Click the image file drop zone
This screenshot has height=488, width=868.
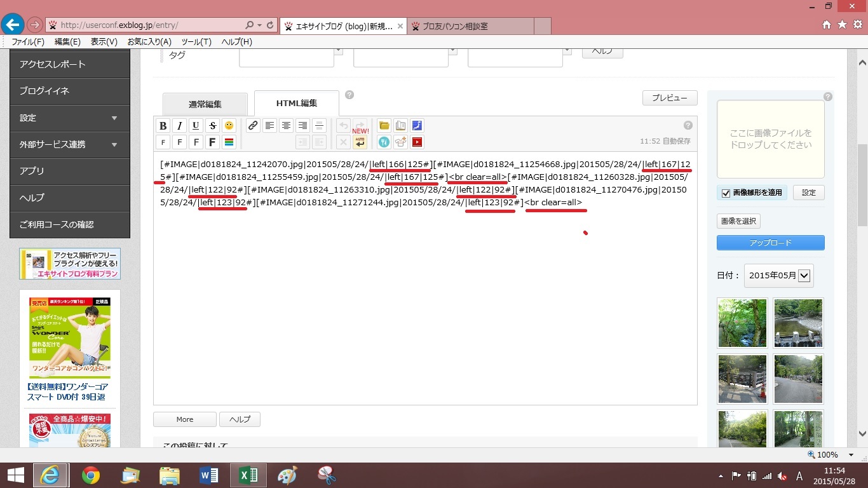[771, 139]
